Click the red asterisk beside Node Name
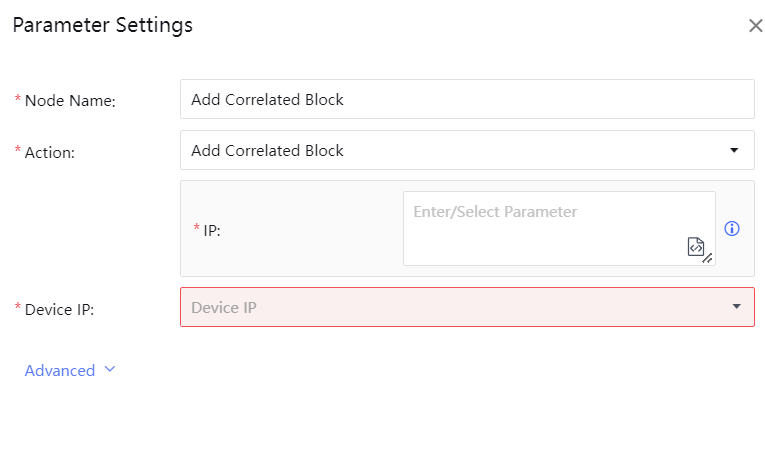 (x=17, y=100)
